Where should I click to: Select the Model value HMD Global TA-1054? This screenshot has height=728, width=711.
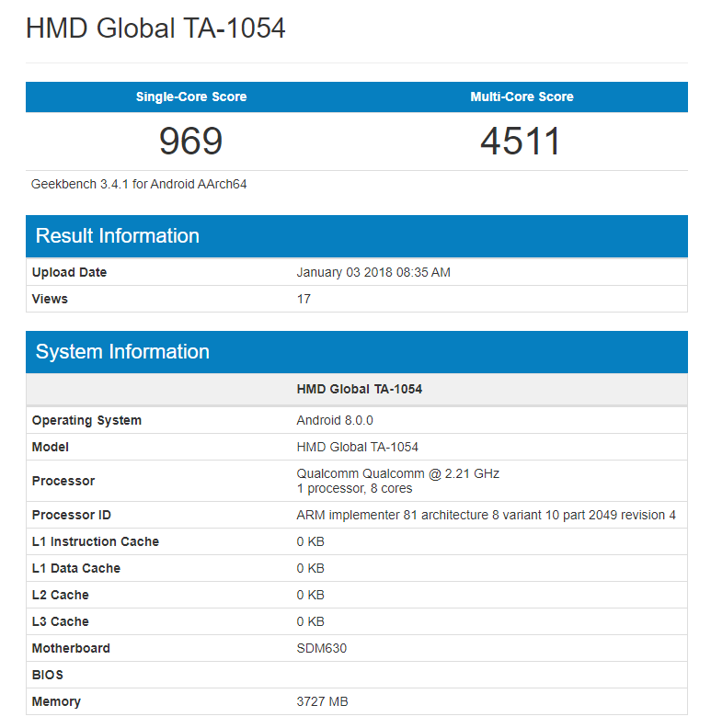tap(358, 447)
